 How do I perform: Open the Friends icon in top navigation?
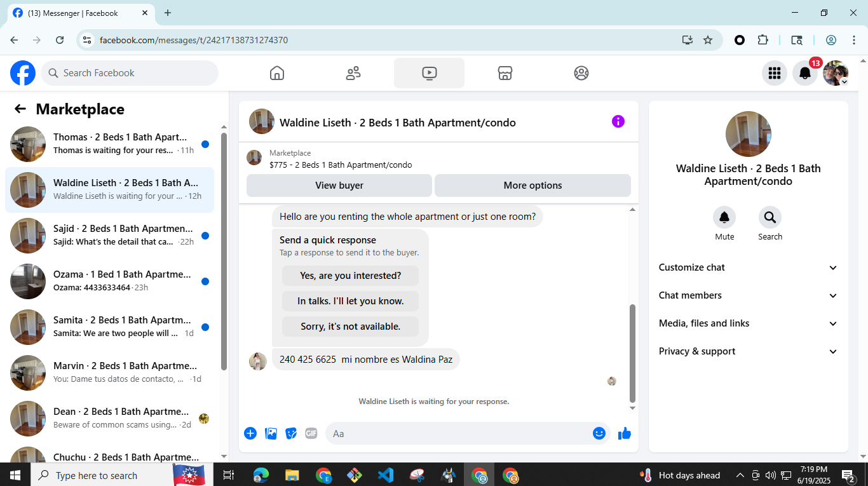353,73
